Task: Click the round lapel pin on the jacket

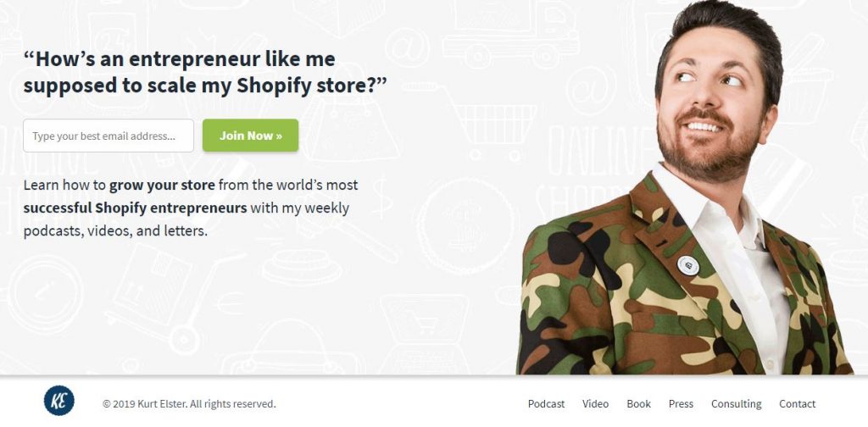Action: 688,265
